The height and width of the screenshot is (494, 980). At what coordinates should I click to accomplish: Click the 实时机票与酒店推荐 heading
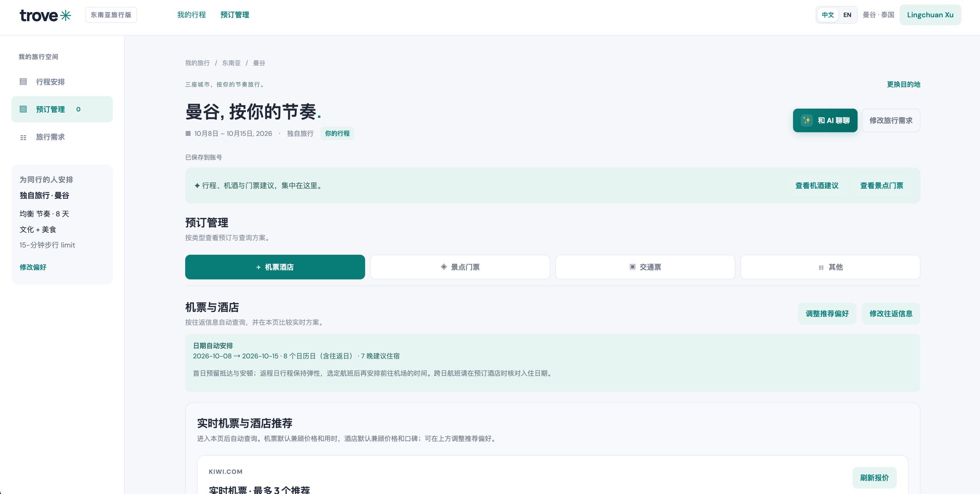click(x=245, y=423)
